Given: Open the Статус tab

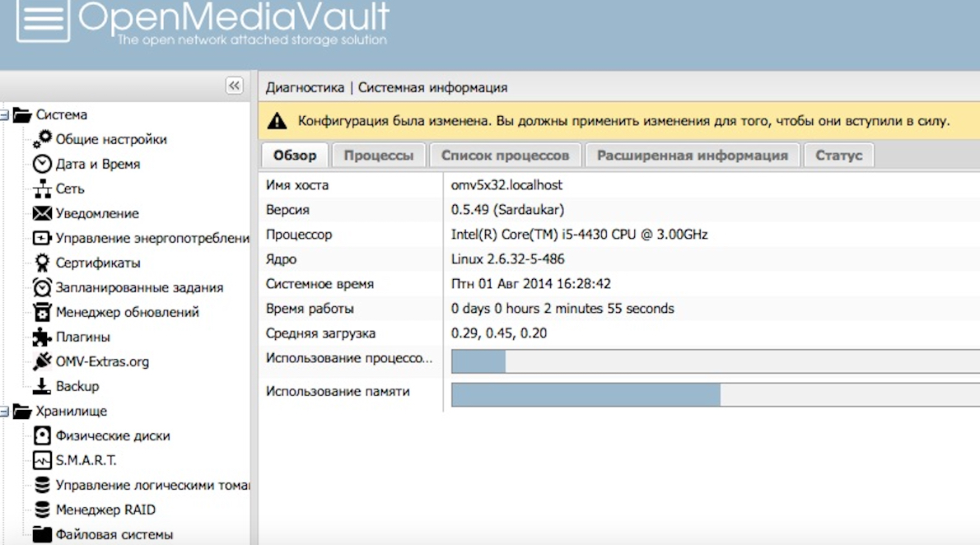Looking at the screenshot, I should click(838, 156).
